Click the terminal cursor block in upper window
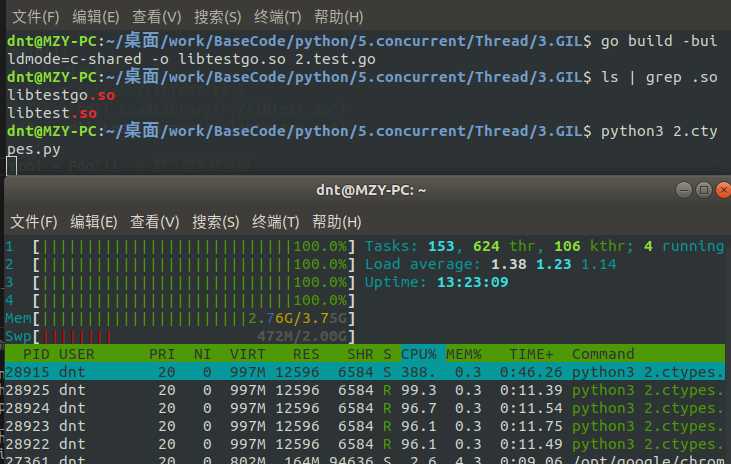731x464 pixels. click(x=12, y=166)
